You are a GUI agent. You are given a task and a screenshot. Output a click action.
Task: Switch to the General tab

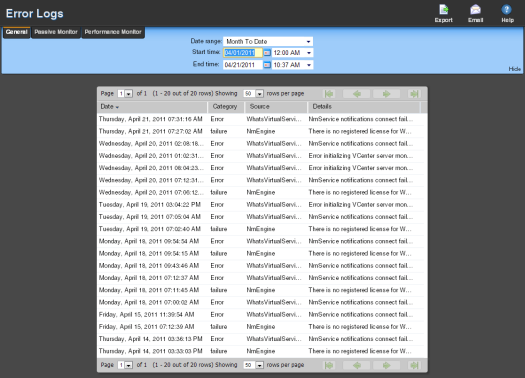[x=16, y=32]
